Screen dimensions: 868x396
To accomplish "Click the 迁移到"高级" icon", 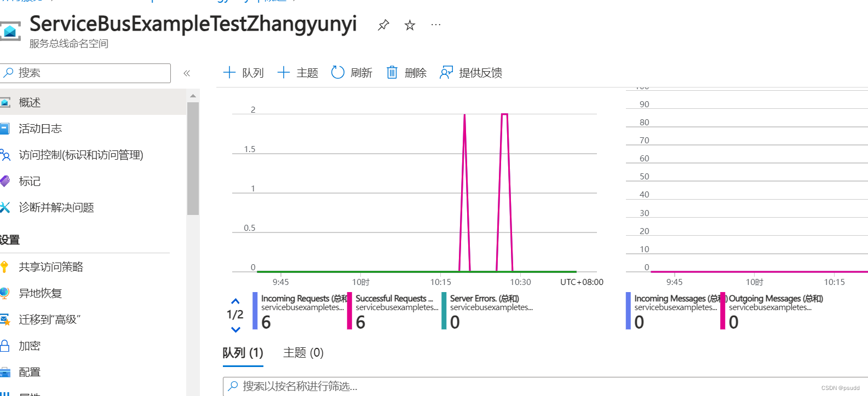I will (5, 319).
